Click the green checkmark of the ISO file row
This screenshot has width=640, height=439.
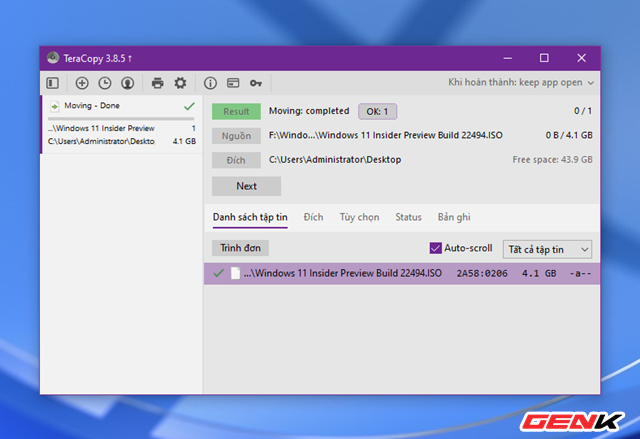tap(218, 273)
